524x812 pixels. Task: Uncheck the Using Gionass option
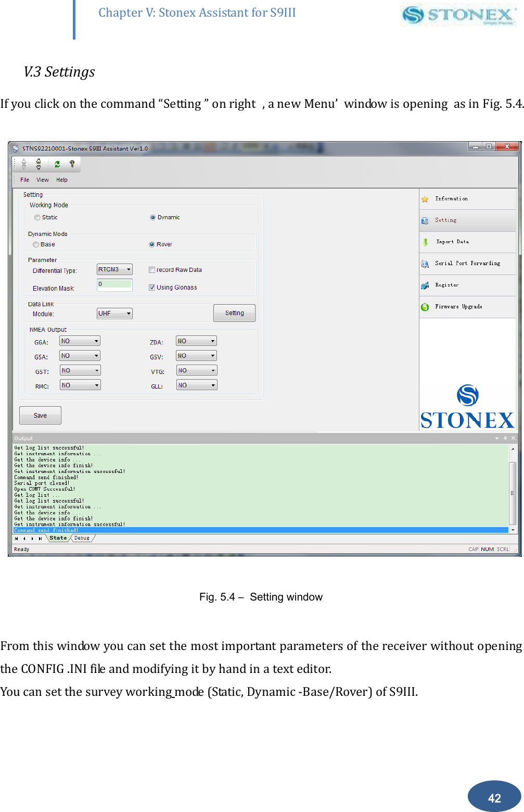pos(151,287)
